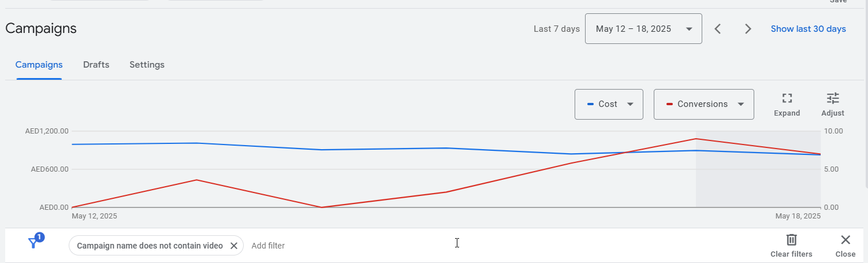Select the Campaigns tab
Screen dimensions: 868x263
pos(39,65)
